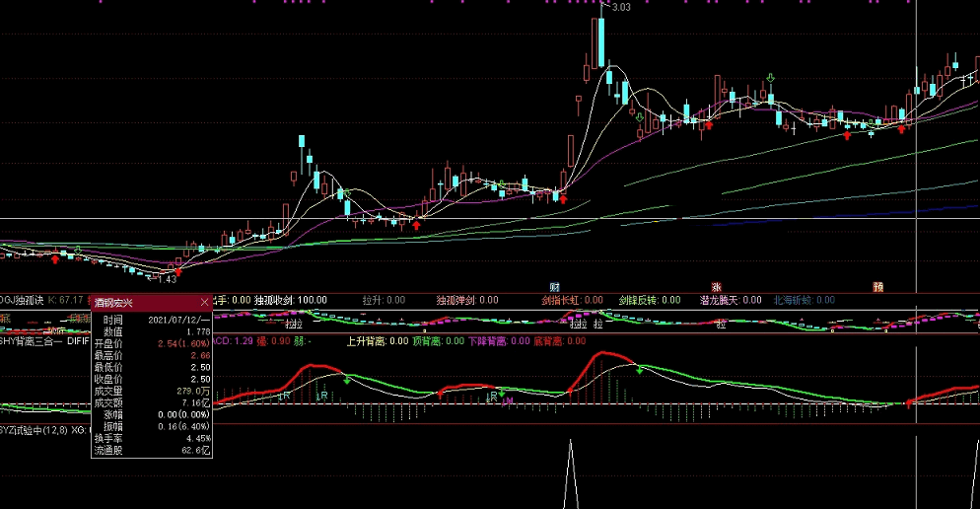Click the K: 67.17 indicator value
The width and height of the screenshot is (980, 509).
point(66,300)
